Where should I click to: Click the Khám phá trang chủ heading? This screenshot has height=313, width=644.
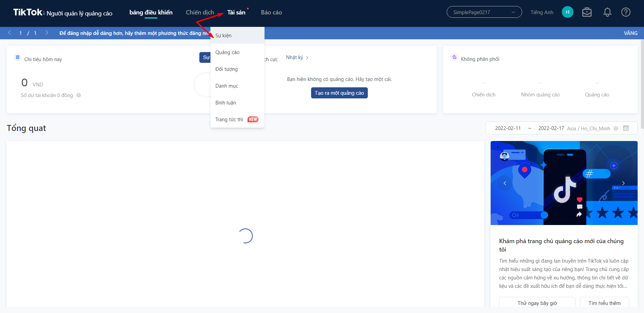pyautogui.click(x=561, y=245)
